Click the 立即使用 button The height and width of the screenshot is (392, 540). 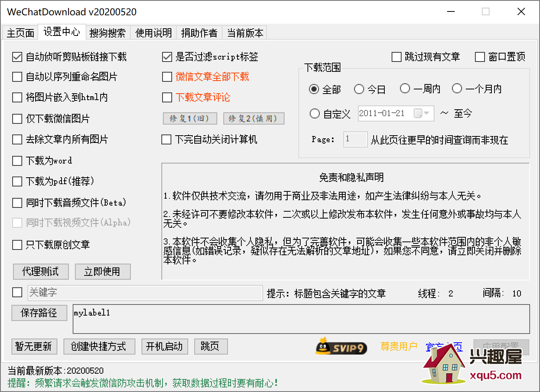click(x=102, y=272)
